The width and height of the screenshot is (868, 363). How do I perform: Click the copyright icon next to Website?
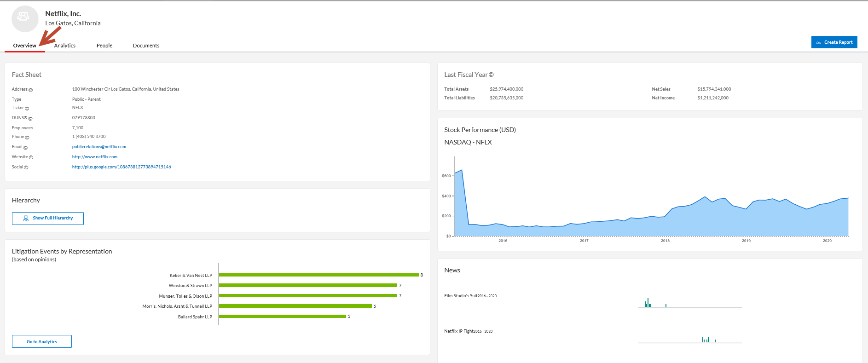click(31, 157)
